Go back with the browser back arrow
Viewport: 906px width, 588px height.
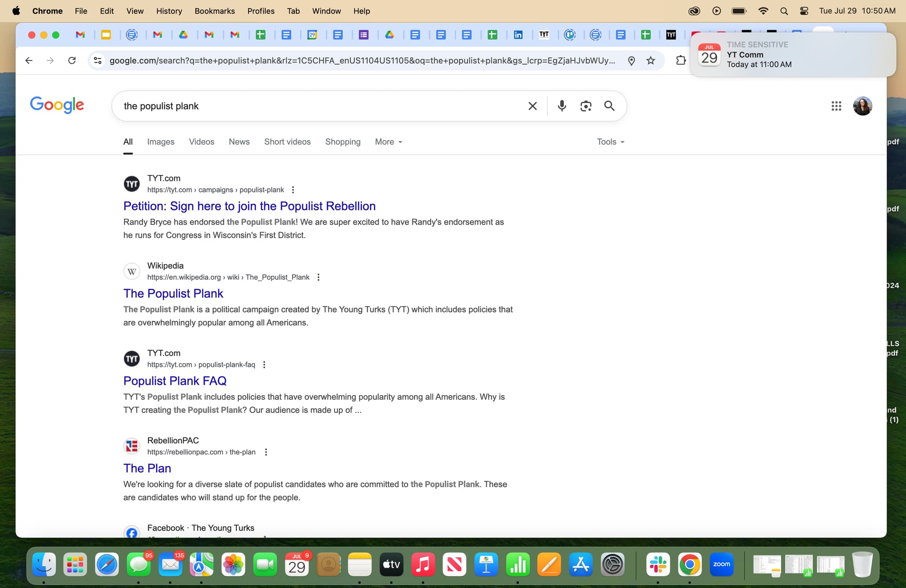click(29, 60)
